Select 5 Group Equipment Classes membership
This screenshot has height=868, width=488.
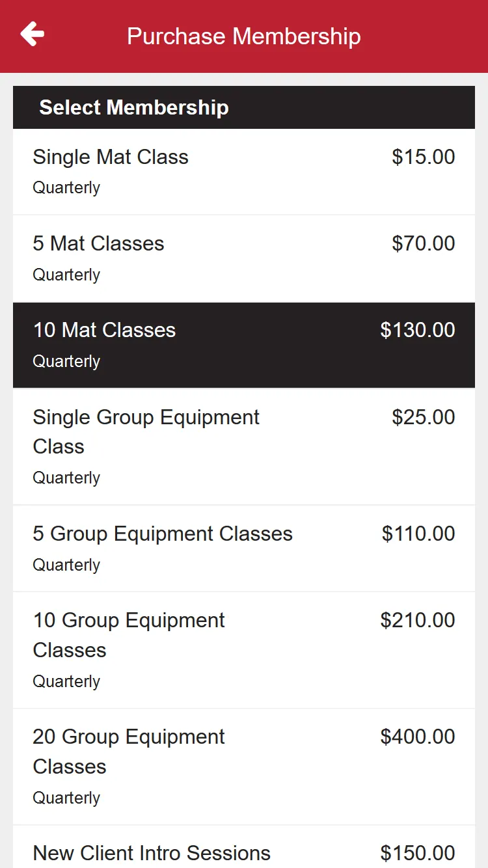pyautogui.click(x=244, y=549)
